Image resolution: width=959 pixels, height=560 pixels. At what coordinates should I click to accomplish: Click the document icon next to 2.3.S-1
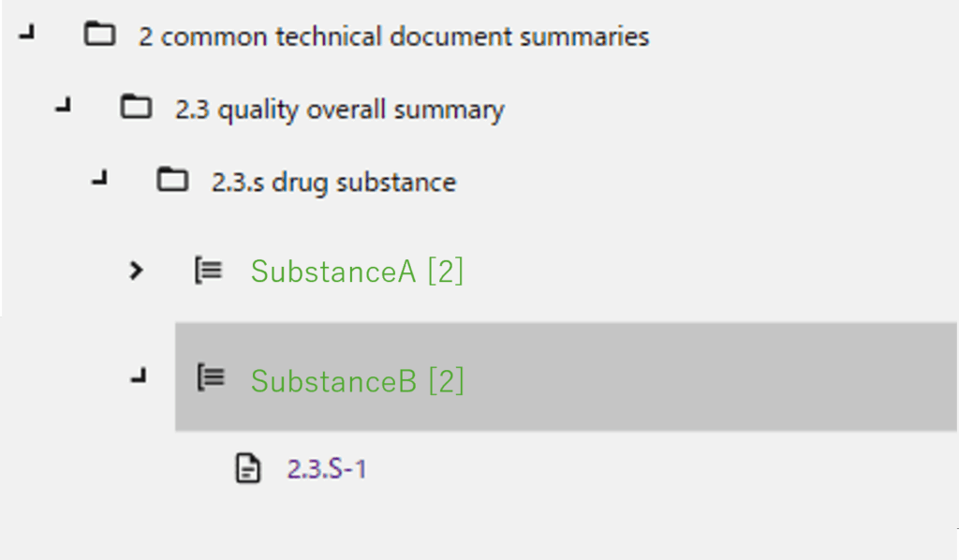coord(247,467)
